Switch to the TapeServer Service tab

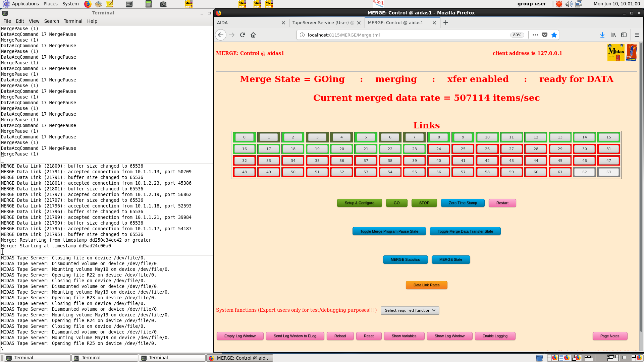pyautogui.click(x=320, y=23)
